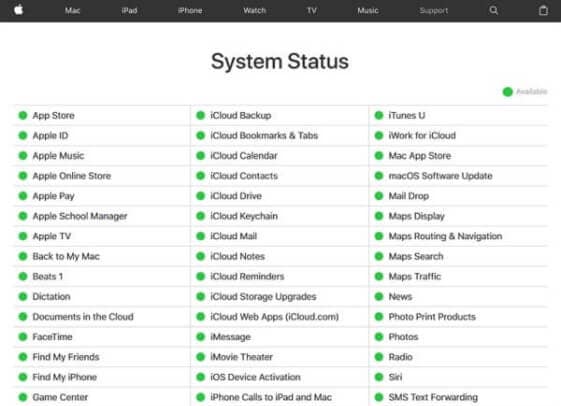The image size is (561, 406).
Task: Select the iCloud Contacts entry
Action: tap(244, 176)
